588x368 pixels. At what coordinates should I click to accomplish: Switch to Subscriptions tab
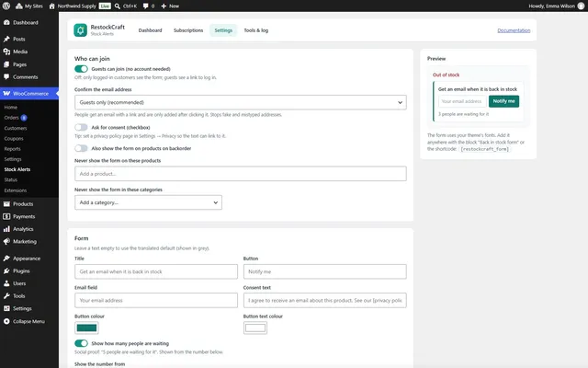pyautogui.click(x=188, y=30)
